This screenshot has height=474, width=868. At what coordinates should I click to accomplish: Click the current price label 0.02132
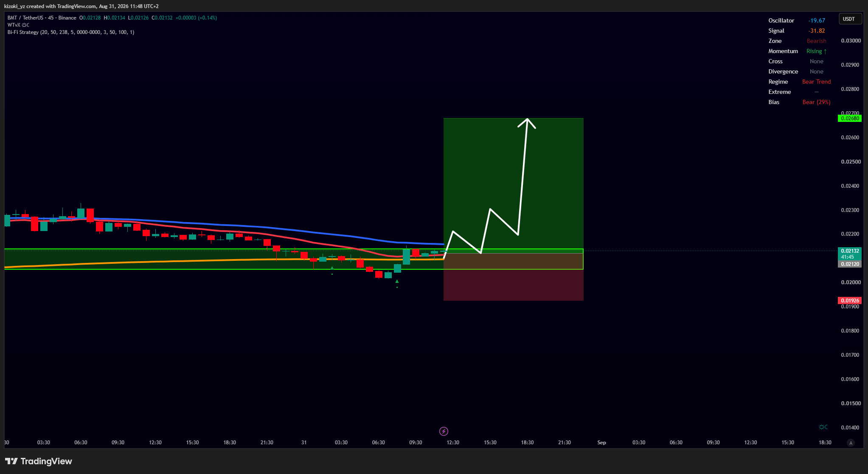click(850, 251)
